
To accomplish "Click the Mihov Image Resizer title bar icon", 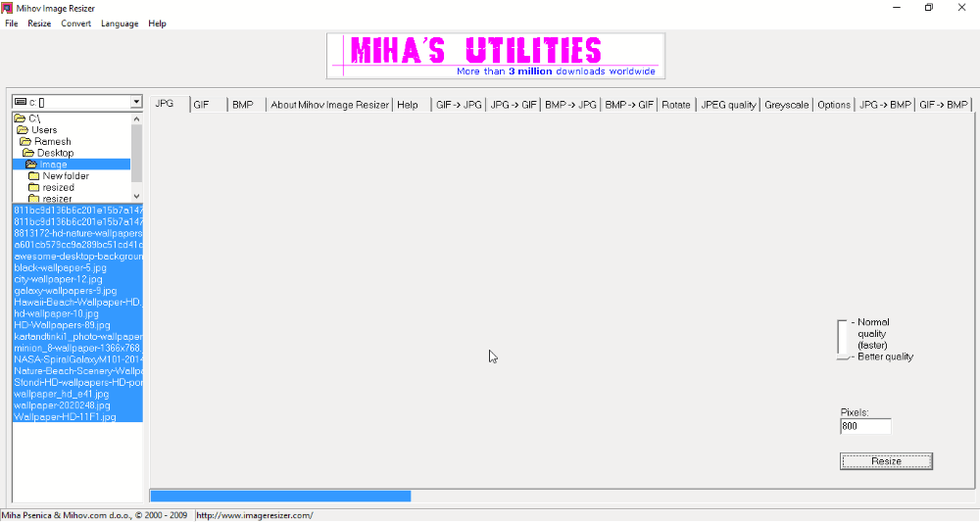I will pyautogui.click(x=7, y=8).
